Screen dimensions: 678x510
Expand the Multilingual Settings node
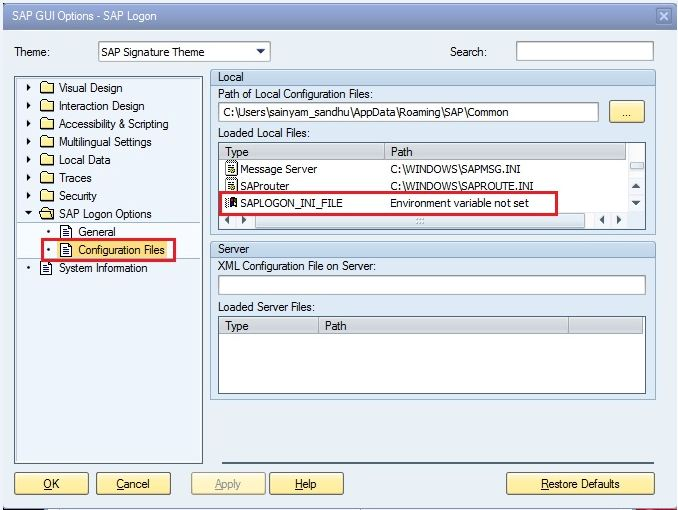click(29, 142)
